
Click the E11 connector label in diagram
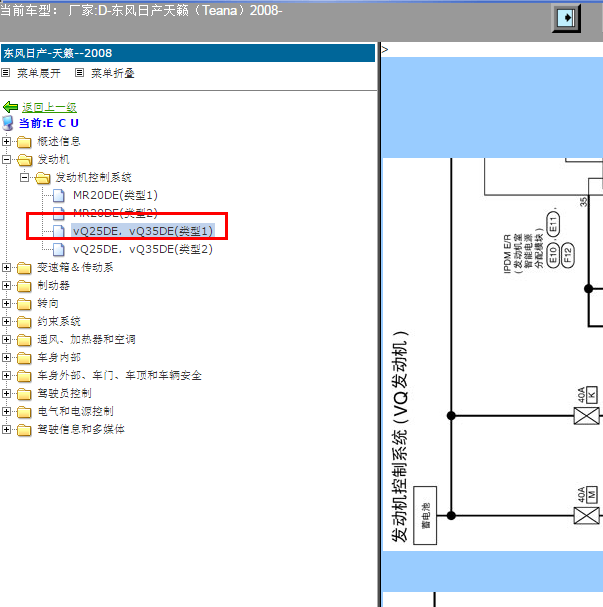pos(553,224)
